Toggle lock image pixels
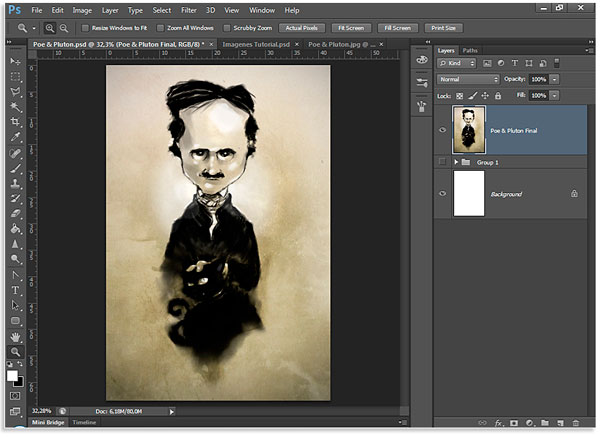600x437 pixels. coord(473,96)
